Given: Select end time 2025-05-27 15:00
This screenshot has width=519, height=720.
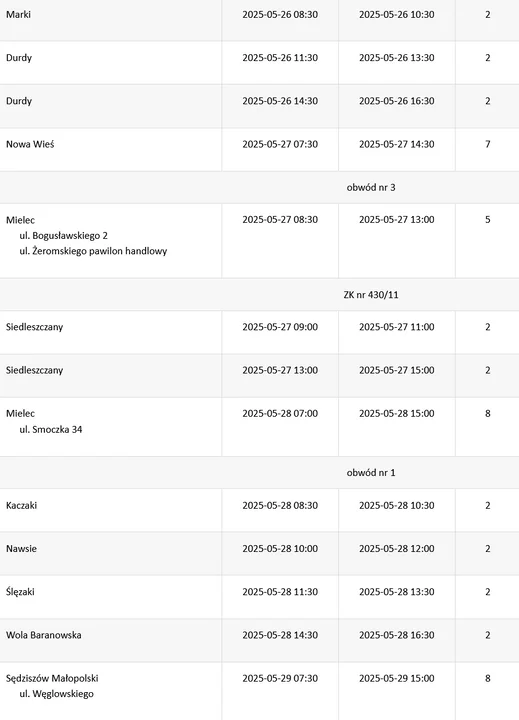Looking at the screenshot, I should [397, 370].
